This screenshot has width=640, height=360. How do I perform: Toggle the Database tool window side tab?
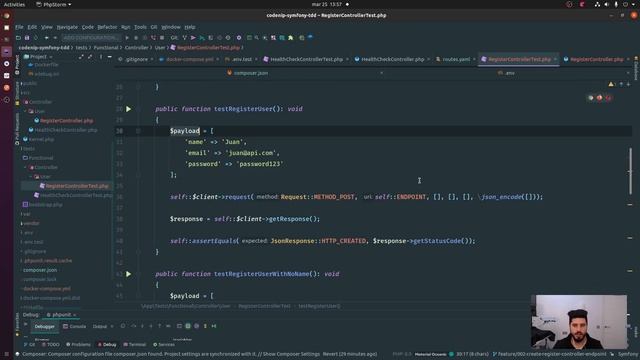tap(636, 70)
